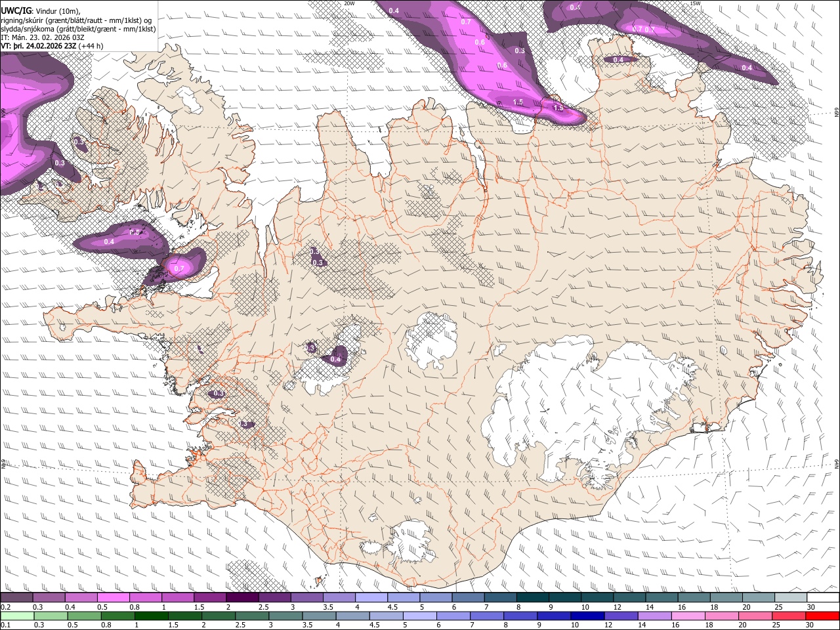Choose the 5 blue-grey snow legend swatch
This screenshot has width=840, height=630.
436,598
